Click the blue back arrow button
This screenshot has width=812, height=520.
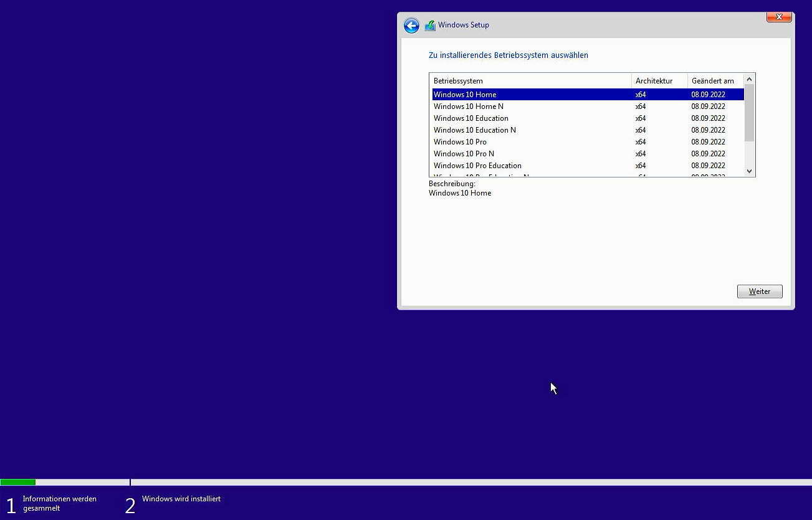point(411,26)
